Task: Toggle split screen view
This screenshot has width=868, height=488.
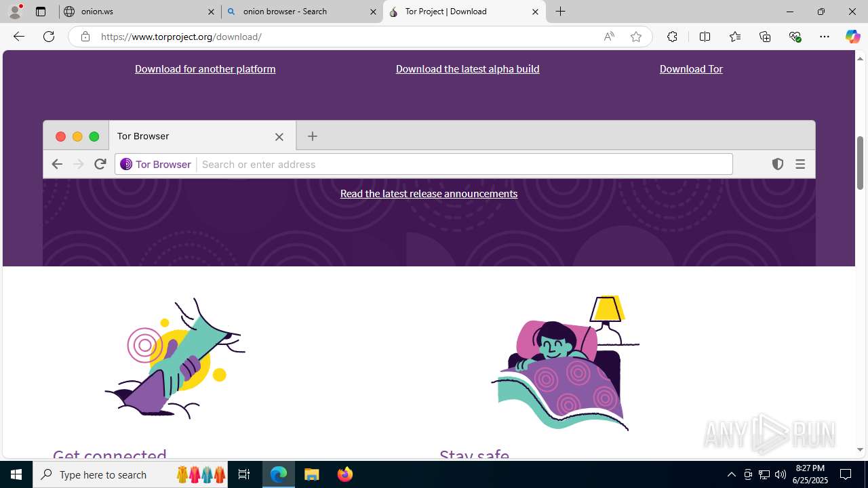Action: click(x=705, y=37)
